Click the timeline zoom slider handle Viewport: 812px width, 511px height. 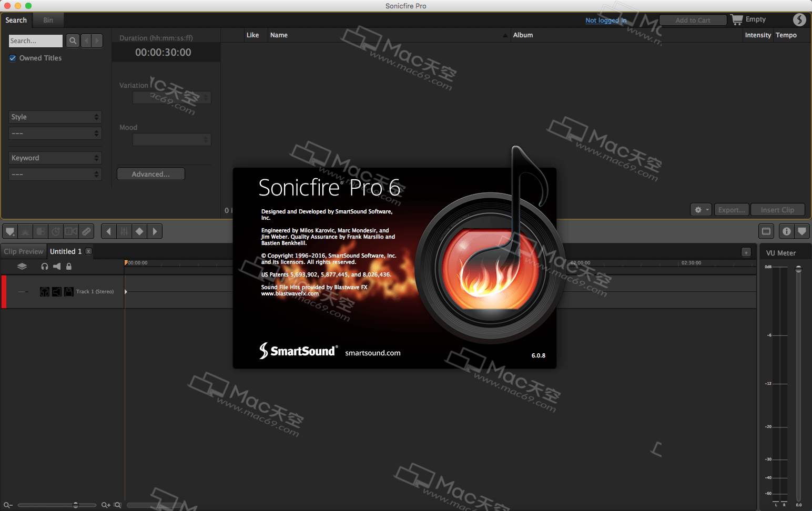(76, 505)
